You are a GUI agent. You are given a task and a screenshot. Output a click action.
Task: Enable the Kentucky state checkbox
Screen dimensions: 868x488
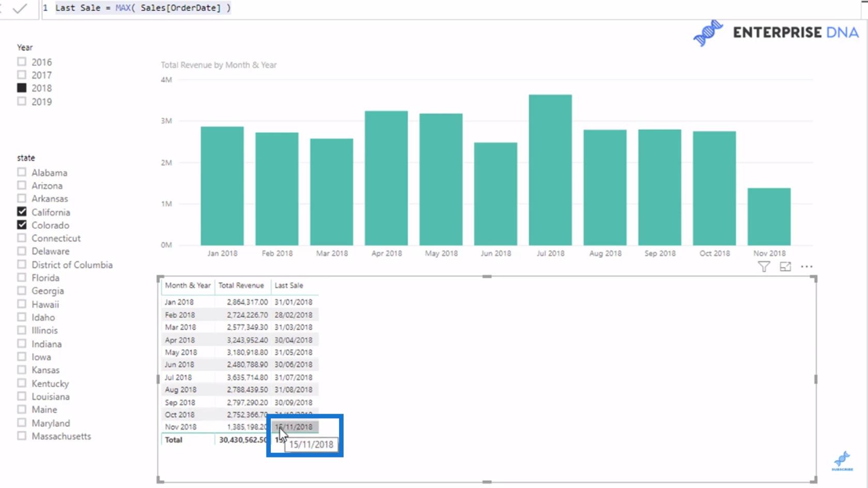point(22,383)
